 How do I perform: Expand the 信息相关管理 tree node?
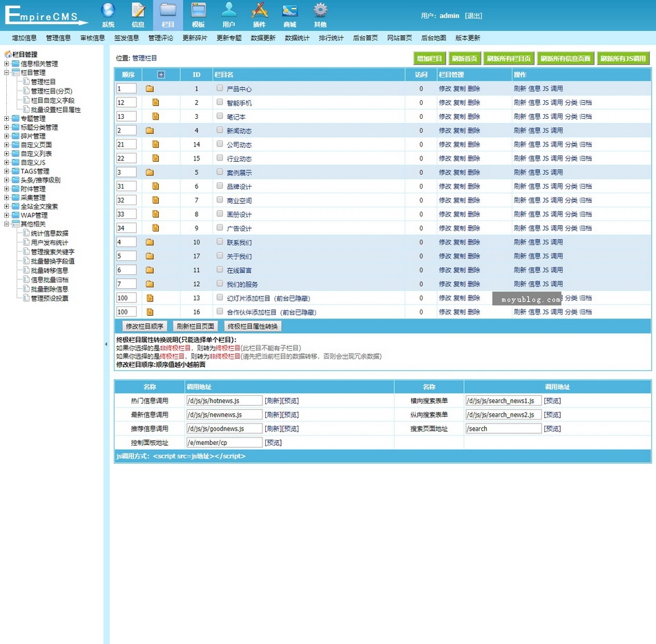(6, 64)
